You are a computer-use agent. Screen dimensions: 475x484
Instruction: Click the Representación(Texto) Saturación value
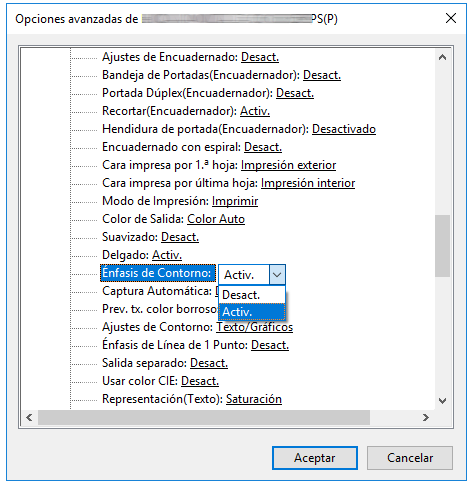pyautogui.click(x=254, y=399)
